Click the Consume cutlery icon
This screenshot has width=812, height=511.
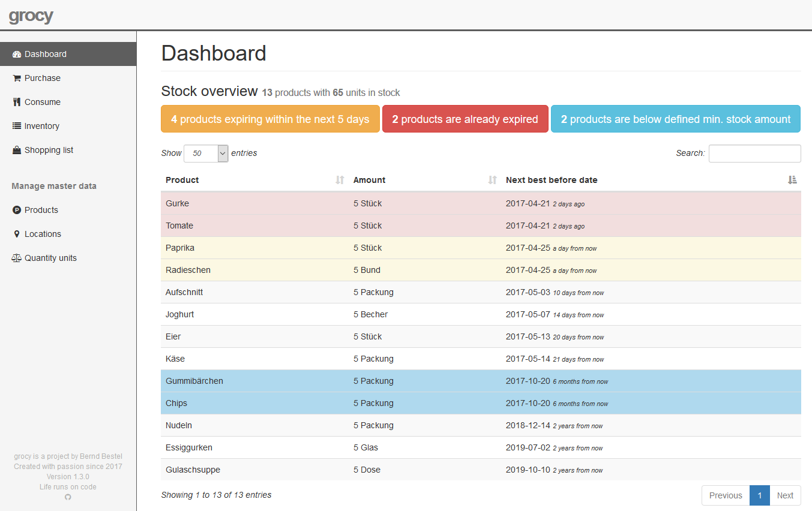point(17,102)
